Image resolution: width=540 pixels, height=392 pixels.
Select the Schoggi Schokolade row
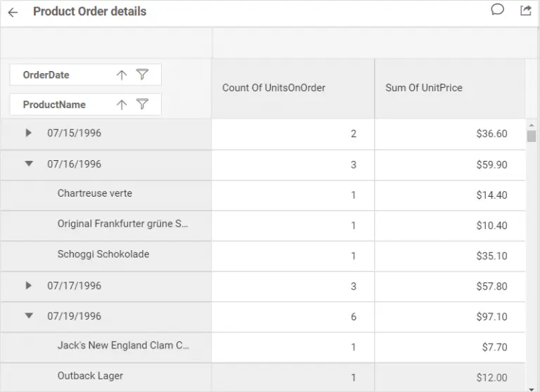[x=103, y=254]
